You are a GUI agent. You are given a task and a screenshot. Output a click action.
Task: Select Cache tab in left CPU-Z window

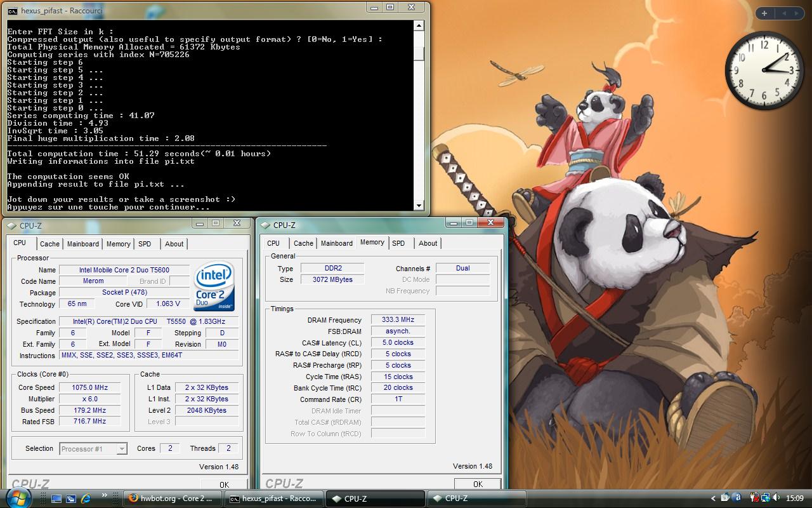pyautogui.click(x=49, y=244)
